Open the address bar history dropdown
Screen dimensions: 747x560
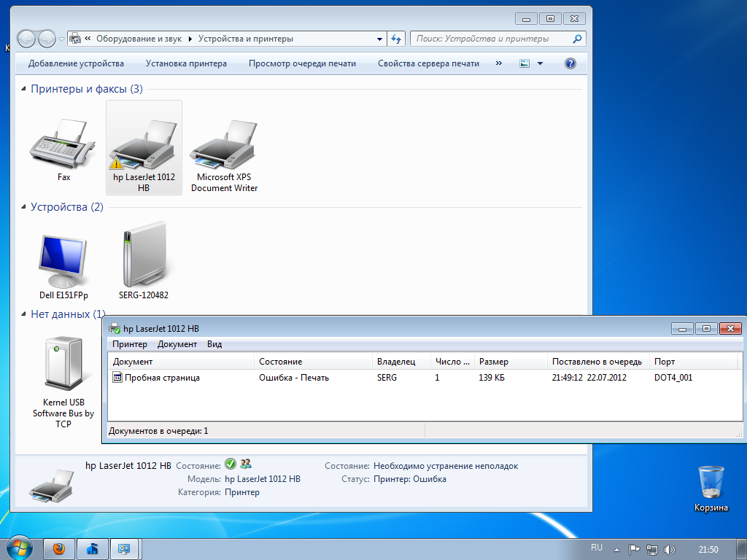point(379,39)
